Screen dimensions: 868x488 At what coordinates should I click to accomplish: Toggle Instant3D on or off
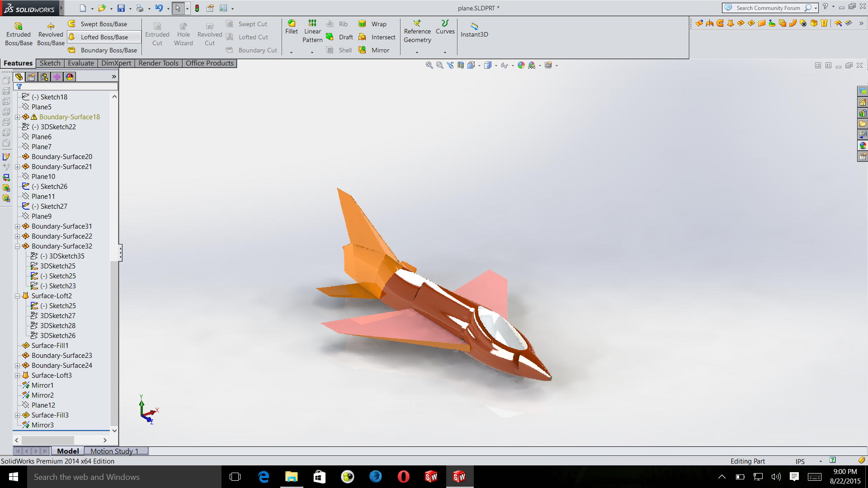click(x=474, y=30)
